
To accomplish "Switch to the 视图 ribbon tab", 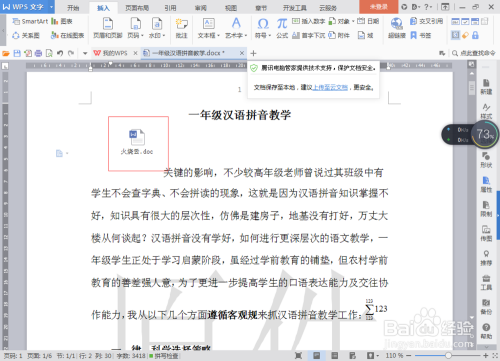I will [231, 8].
